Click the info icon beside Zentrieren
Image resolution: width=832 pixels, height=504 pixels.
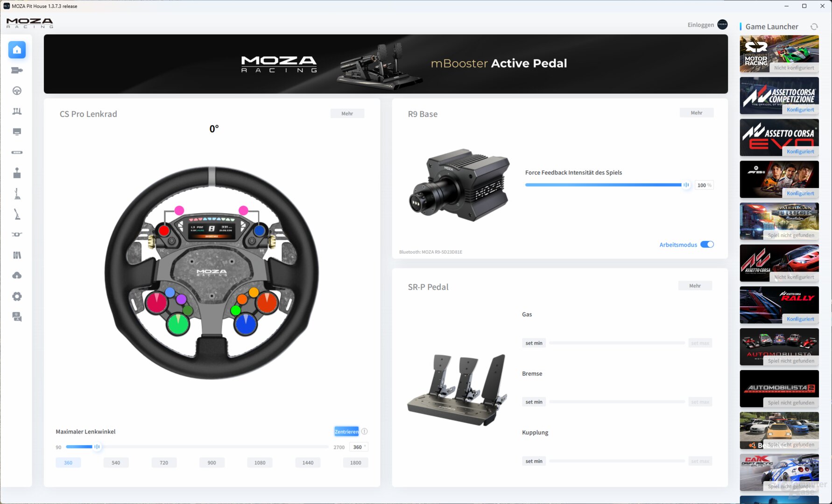click(x=365, y=432)
